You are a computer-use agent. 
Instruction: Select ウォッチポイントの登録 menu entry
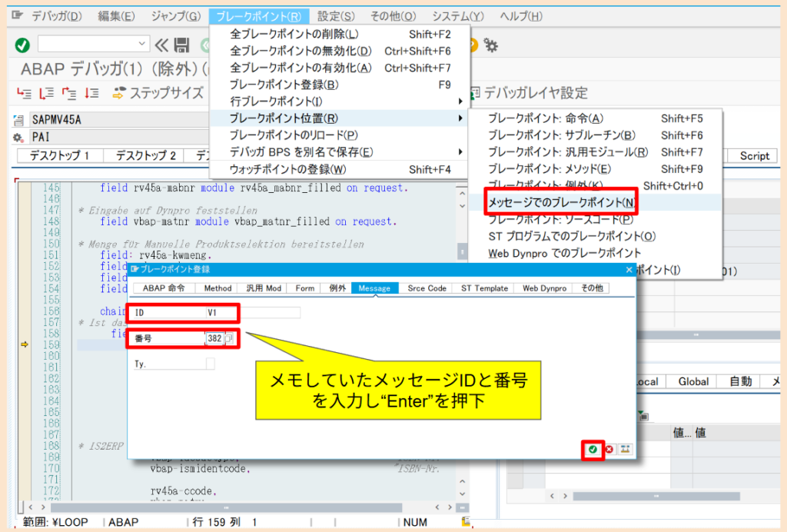pyautogui.click(x=339, y=170)
